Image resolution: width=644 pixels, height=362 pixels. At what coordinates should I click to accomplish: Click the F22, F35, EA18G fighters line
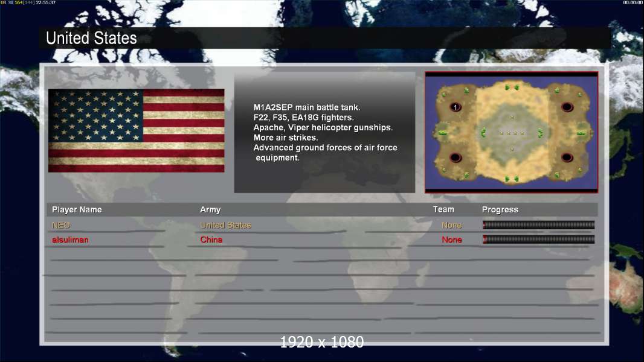(303, 117)
